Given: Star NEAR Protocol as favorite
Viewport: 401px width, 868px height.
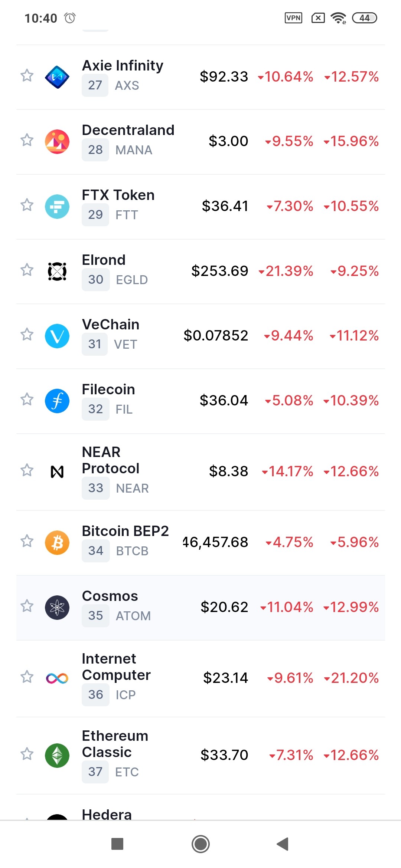Looking at the screenshot, I should coord(27,470).
